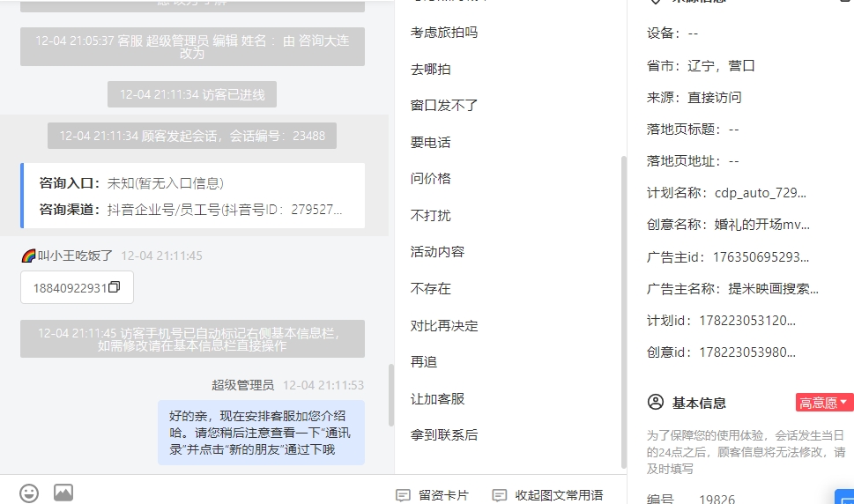
Task: Click the 咨询渠道 抖音企业号 entry
Action: click(x=190, y=210)
